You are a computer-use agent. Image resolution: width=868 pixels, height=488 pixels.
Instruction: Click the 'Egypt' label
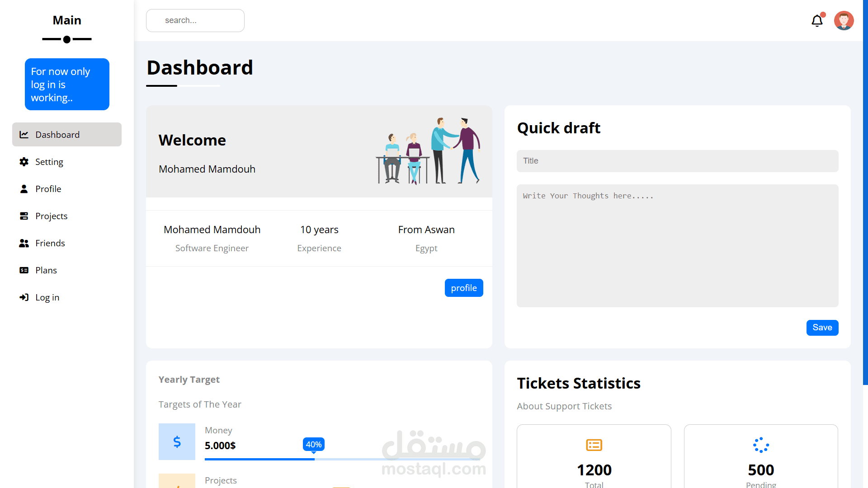(x=426, y=248)
